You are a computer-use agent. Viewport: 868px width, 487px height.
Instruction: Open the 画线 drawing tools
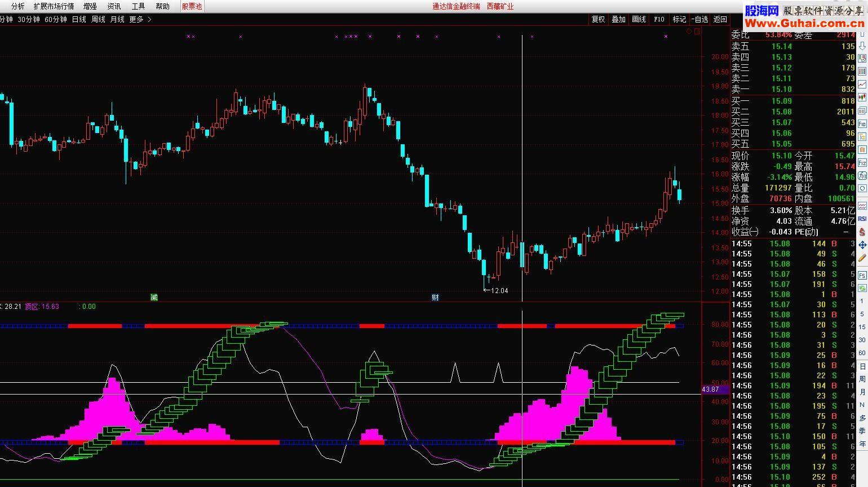(639, 19)
